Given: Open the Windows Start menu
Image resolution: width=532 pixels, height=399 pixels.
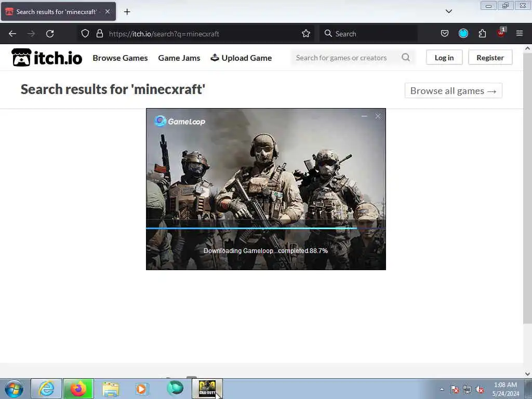Looking at the screenshot, I should 14,389.
